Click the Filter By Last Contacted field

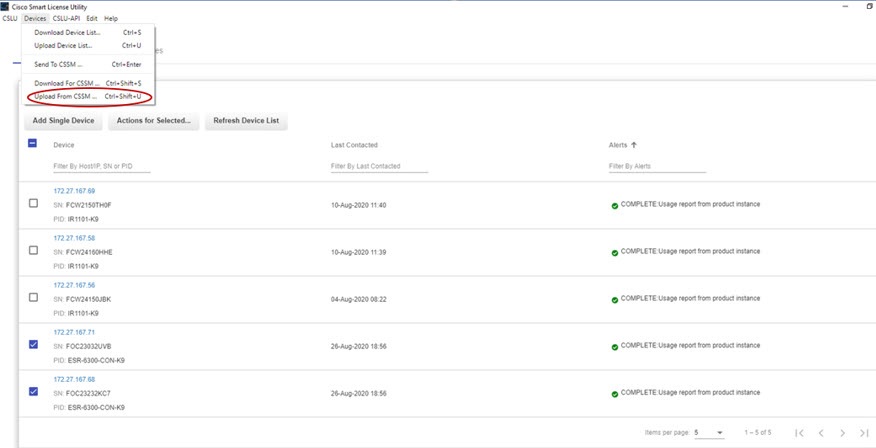point(379,166)
